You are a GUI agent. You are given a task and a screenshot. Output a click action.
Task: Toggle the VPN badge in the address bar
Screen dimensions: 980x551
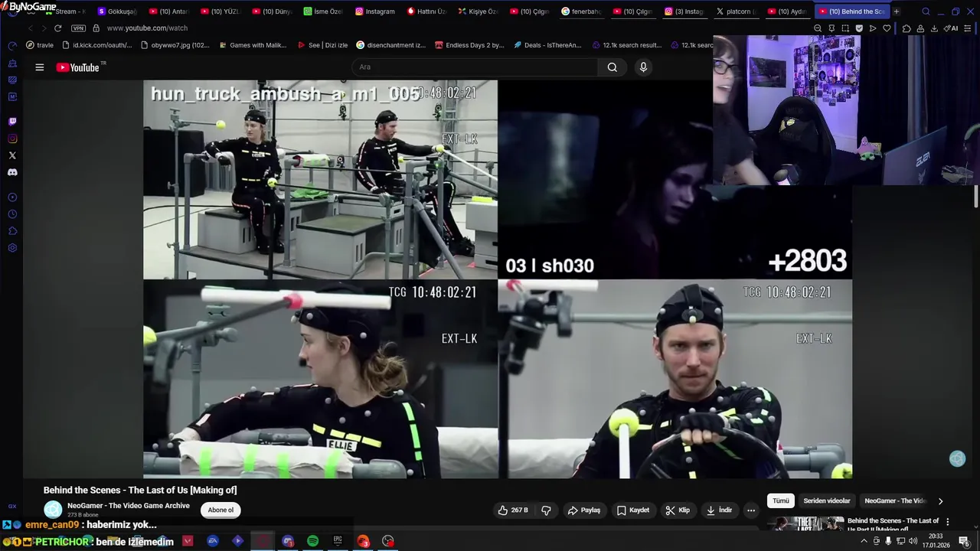pyautogui.click(x=78, y=28)
